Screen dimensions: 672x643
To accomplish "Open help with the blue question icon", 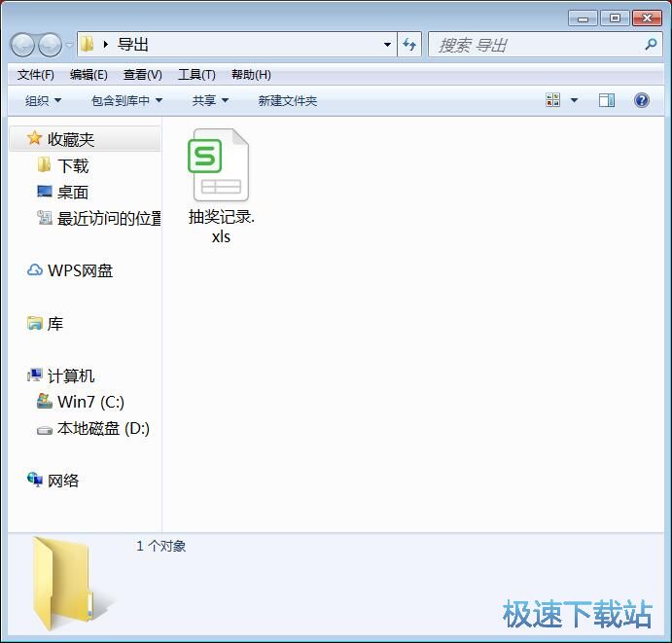I will click(642, 100).
